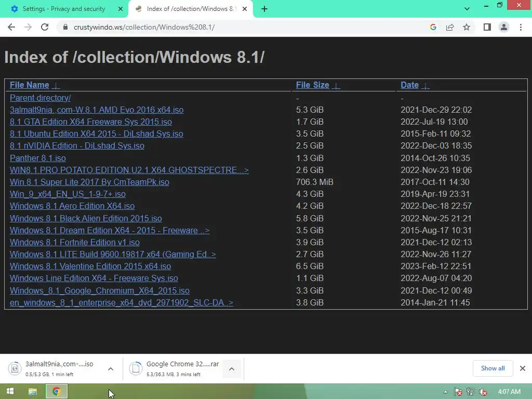The image size is (532, 399).
Task: Click the Google search icon in address bar
Action: click(433, 27)
